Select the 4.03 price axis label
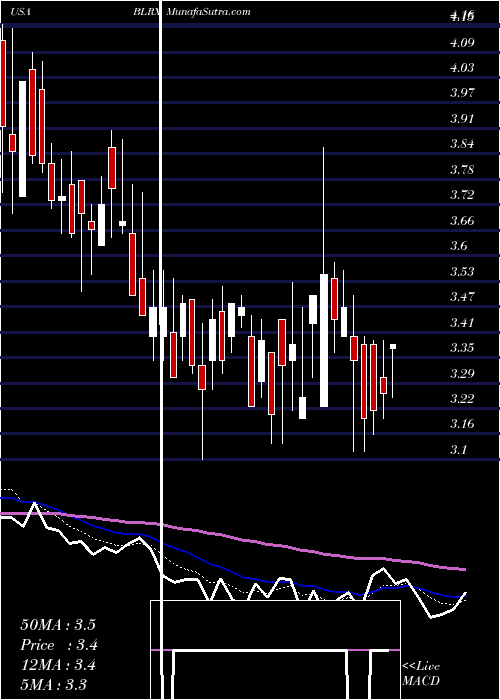The height and width of the screenshot is (700, 500). 462,68
